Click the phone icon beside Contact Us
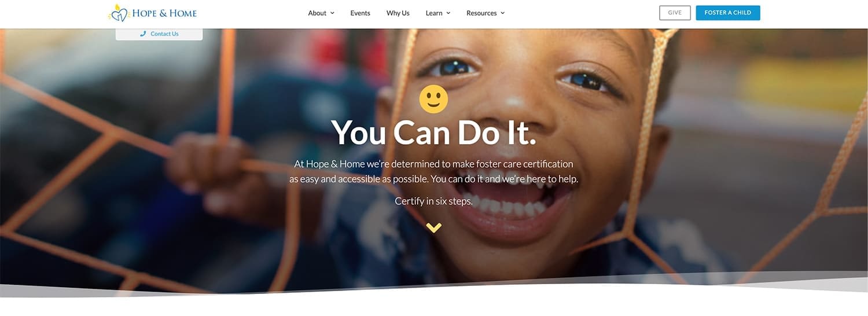 [143, 34]
